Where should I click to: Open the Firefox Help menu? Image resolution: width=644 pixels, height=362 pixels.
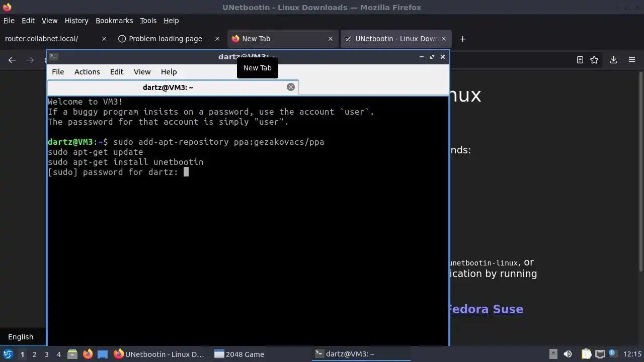[171, 21]
